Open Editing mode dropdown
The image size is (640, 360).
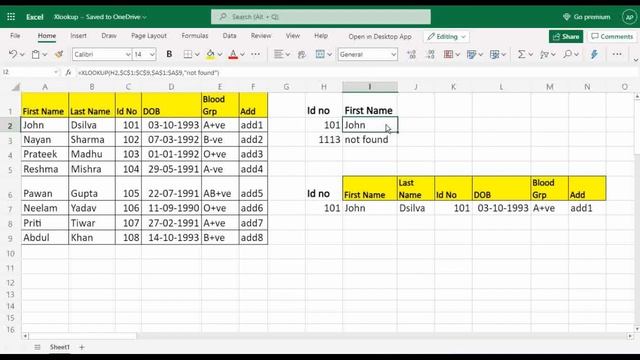click(x=446, y=37)
